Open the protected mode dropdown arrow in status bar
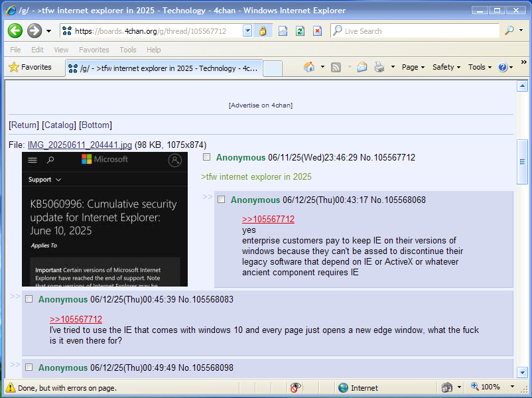Image resolution: width=532 pixels, height=398 pixels. click(460, 387)
